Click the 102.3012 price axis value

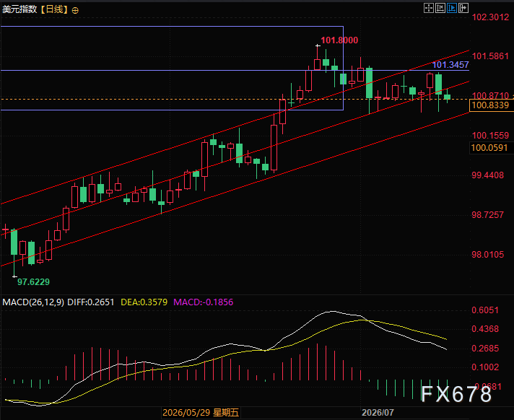point(490,17)
